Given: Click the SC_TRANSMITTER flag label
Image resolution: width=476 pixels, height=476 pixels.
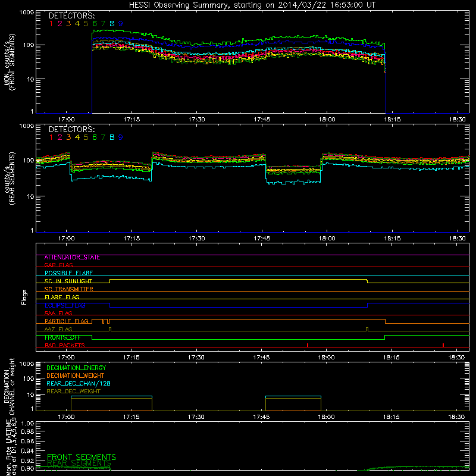Looking at the screenshot, I should (69, 289).
